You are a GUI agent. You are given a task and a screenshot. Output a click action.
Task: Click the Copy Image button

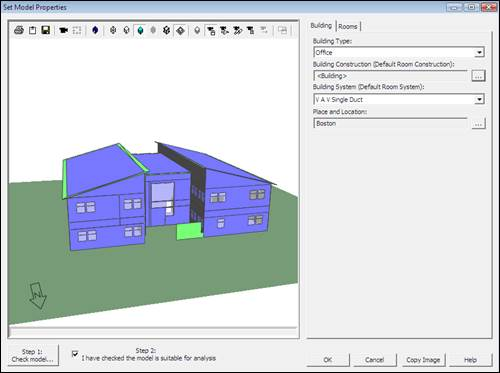(x=423, y=360)
